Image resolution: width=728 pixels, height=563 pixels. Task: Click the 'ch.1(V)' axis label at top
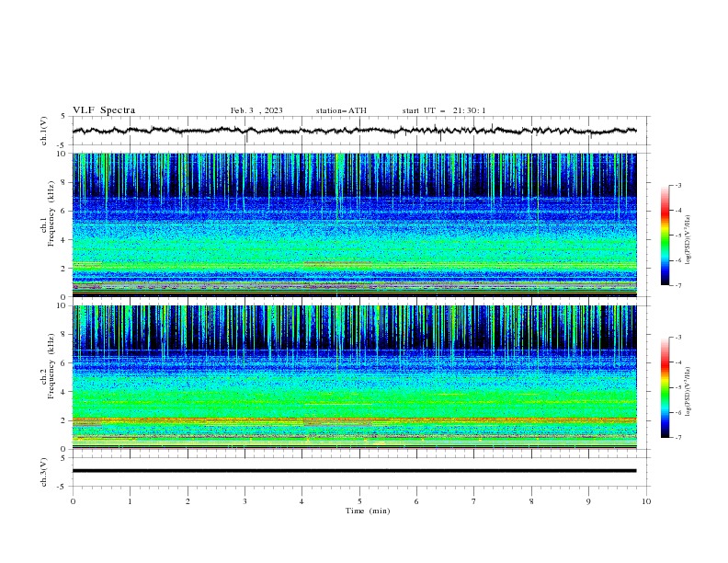tap(44, 131)
